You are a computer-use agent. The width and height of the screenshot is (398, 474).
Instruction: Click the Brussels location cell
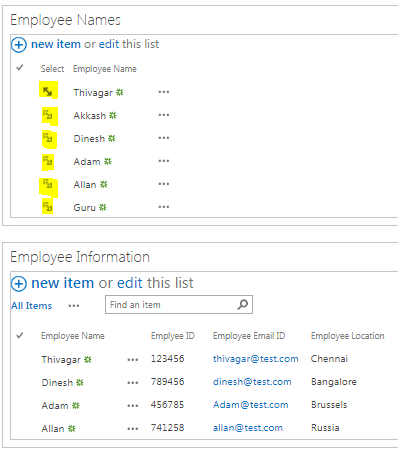coord(329,405)
